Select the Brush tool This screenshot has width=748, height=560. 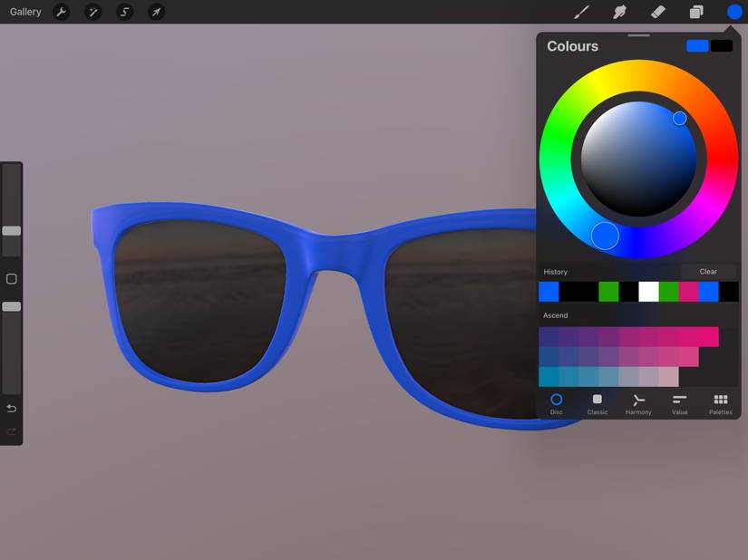pos(581,12)
